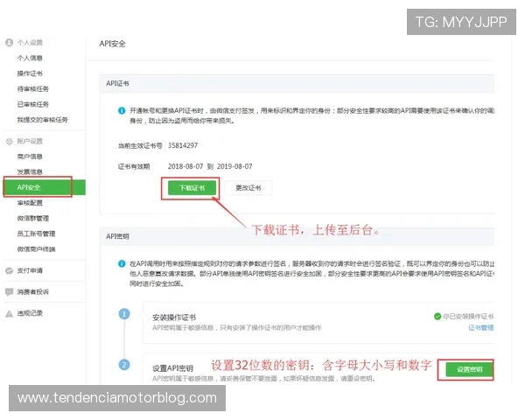Click the 更改证书 button

(248, 188)
